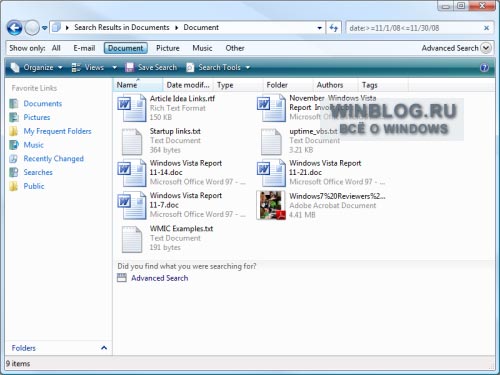Filter results by Other
The image size is (500, 375).
[x=235, y=48]
